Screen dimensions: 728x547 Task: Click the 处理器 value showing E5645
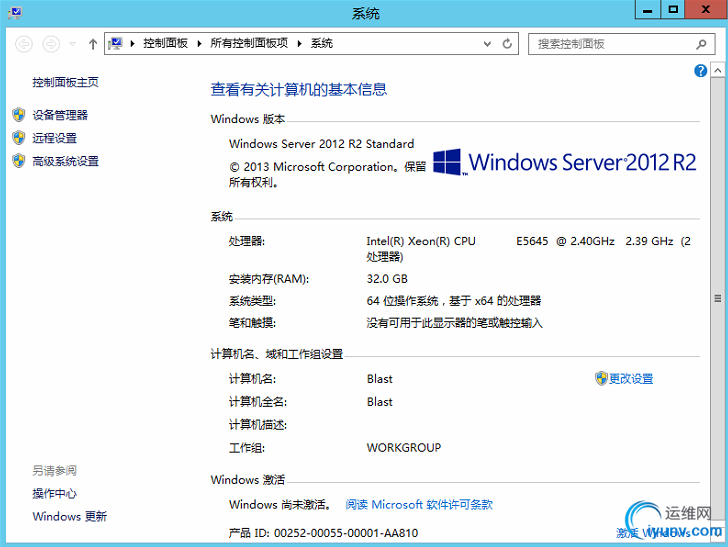coord(529,248)
